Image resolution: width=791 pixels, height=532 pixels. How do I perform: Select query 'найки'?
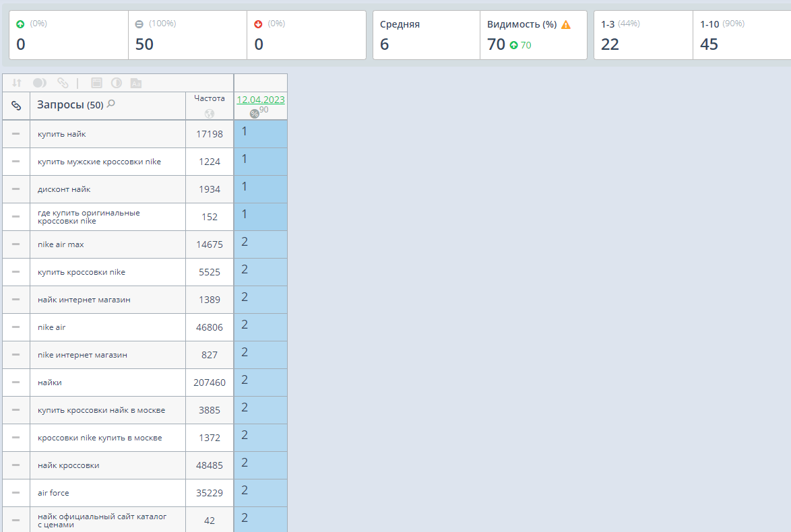click(49, 383)
